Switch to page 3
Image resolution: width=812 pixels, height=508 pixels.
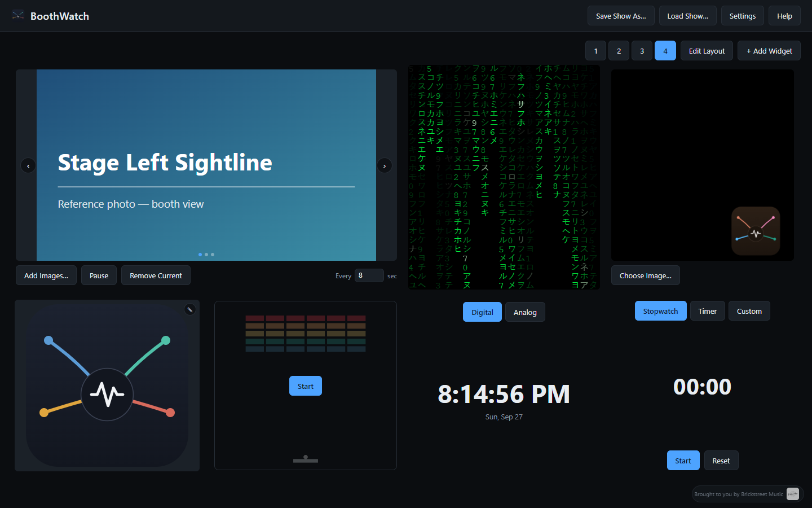[x=642, y=51]
